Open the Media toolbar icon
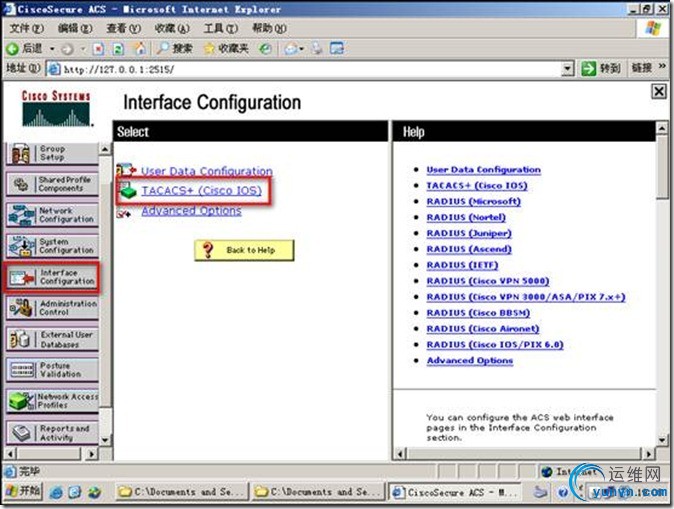674x509 pixels. tap(266, 49)
